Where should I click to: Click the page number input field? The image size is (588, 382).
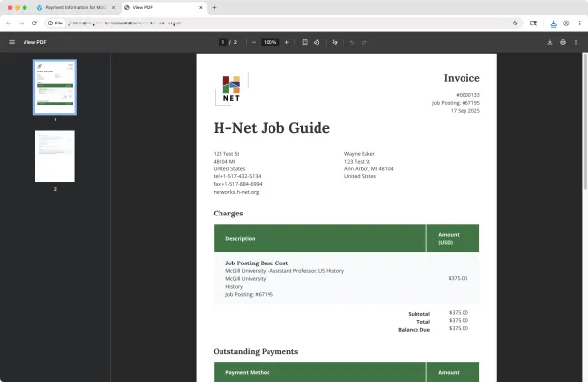click(x=223, y=42)
